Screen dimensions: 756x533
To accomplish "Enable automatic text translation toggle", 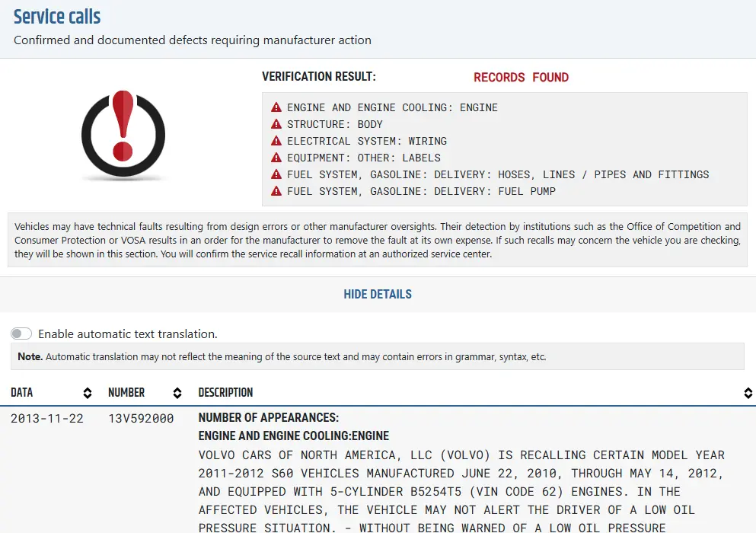I will (21, 334).
